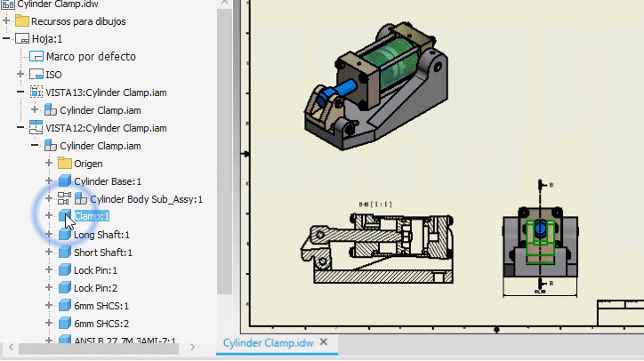644x361 pixels.
Task: Expand the Origen folder node
Action: tap(49, 163)
